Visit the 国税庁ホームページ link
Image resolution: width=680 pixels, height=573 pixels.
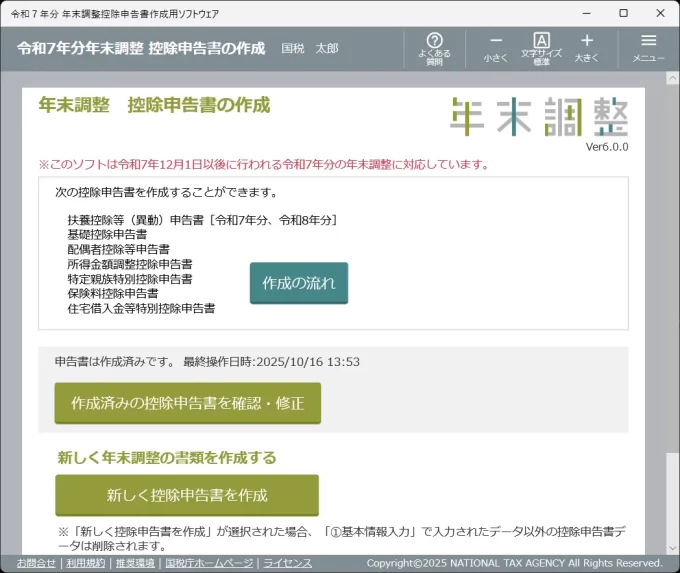208,563
